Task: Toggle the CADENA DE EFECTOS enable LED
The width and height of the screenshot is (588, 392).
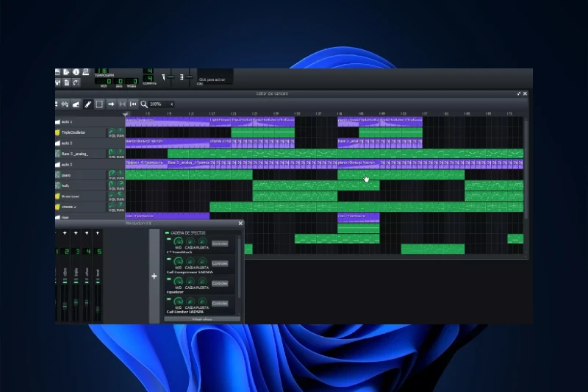Action: (167, 232)
